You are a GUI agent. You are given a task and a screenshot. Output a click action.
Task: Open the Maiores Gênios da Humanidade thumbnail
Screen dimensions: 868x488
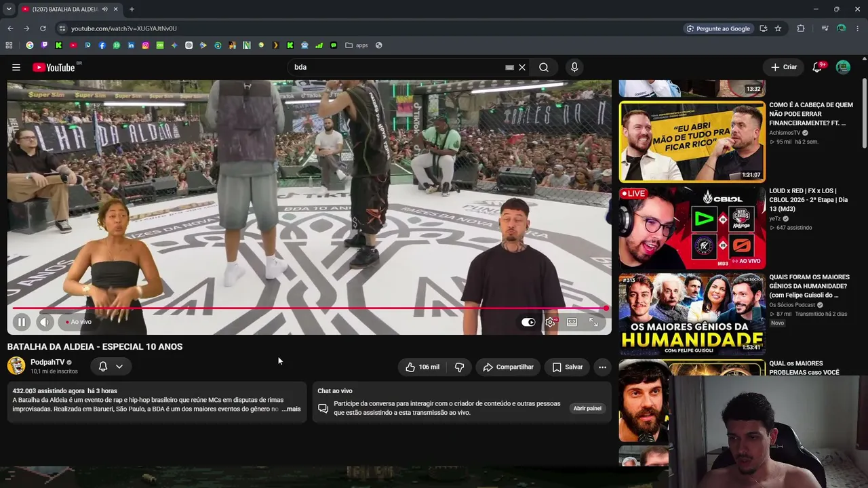point(692,314)
